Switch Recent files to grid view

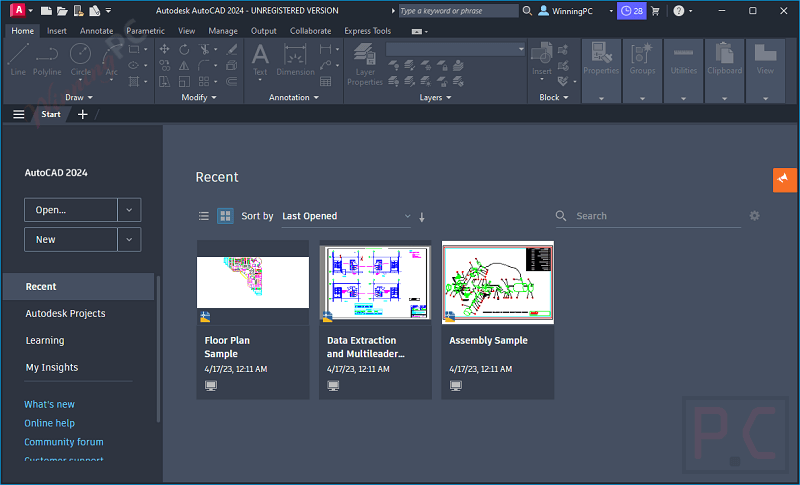click(225, 216)
